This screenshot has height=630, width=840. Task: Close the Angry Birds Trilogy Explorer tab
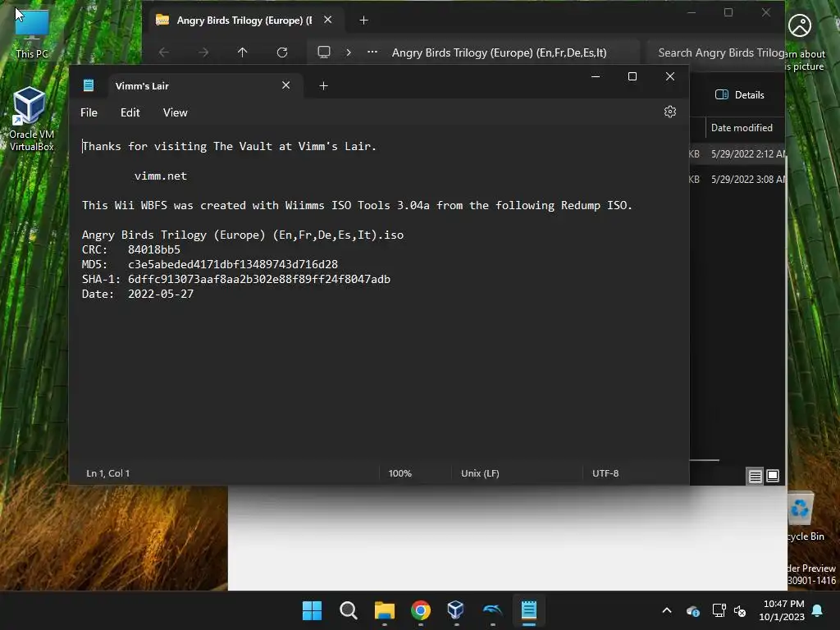328,20
